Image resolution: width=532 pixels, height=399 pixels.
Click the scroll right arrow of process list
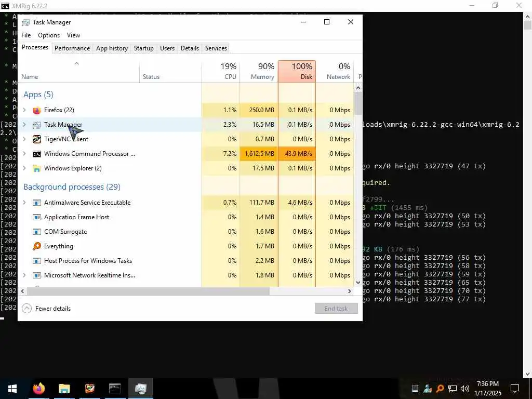coord(350,291)
